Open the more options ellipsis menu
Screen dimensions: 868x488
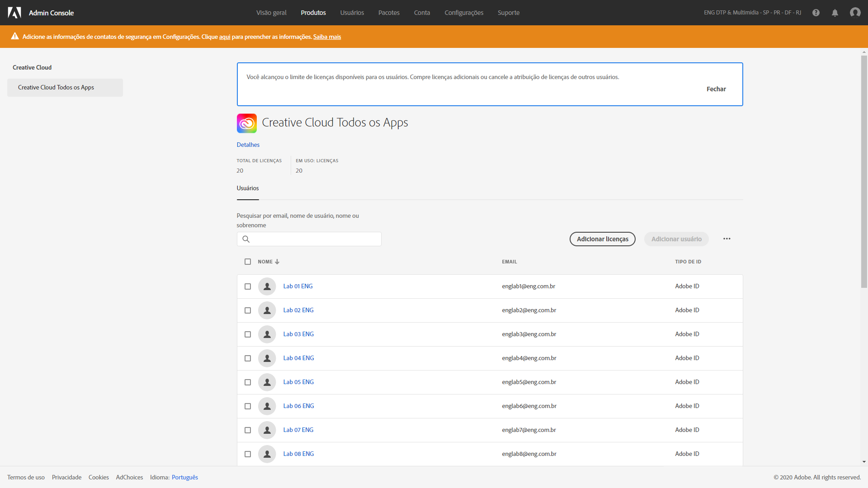pos(727,239)
